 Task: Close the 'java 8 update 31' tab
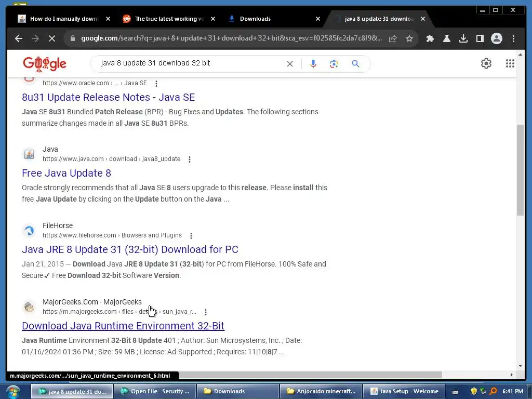tap(423, 19)
